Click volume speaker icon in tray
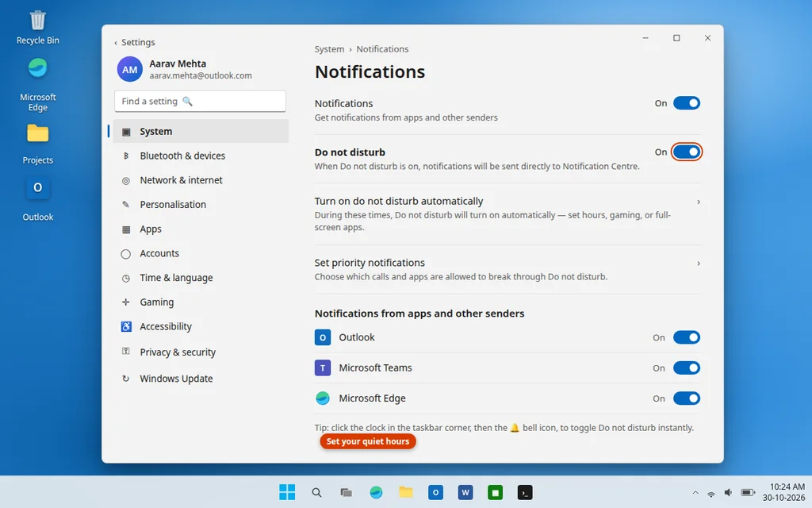This screenshot has width=812, height=508. (728, 493)
